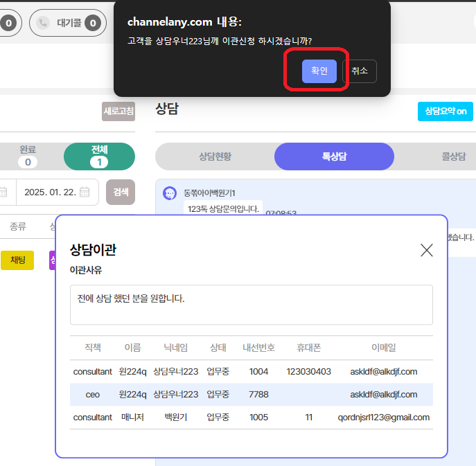Switch to the 상담현황 tab
Viewport: 476px width, 466px height.
pos(215,156)
